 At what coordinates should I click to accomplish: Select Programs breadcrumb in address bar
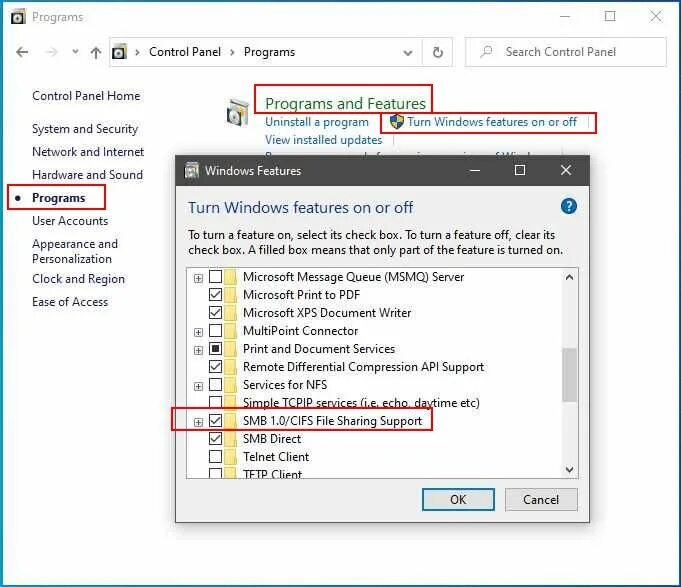(x=269, y=52)
